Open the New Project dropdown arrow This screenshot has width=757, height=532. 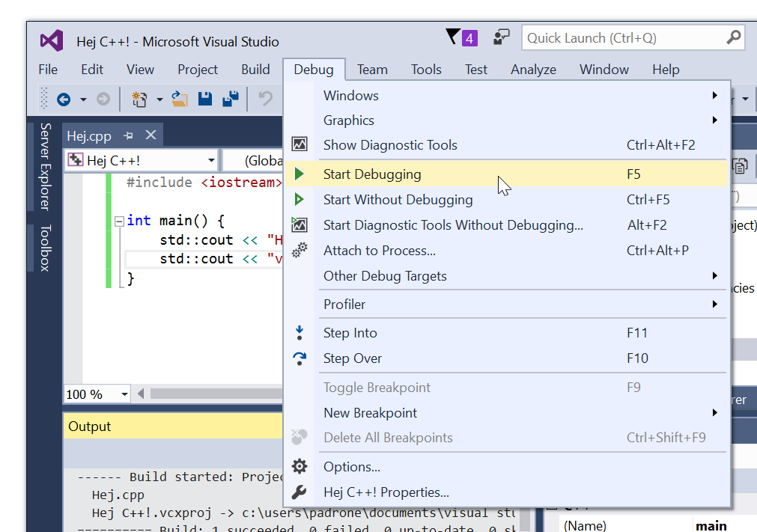tap(159, 100)
